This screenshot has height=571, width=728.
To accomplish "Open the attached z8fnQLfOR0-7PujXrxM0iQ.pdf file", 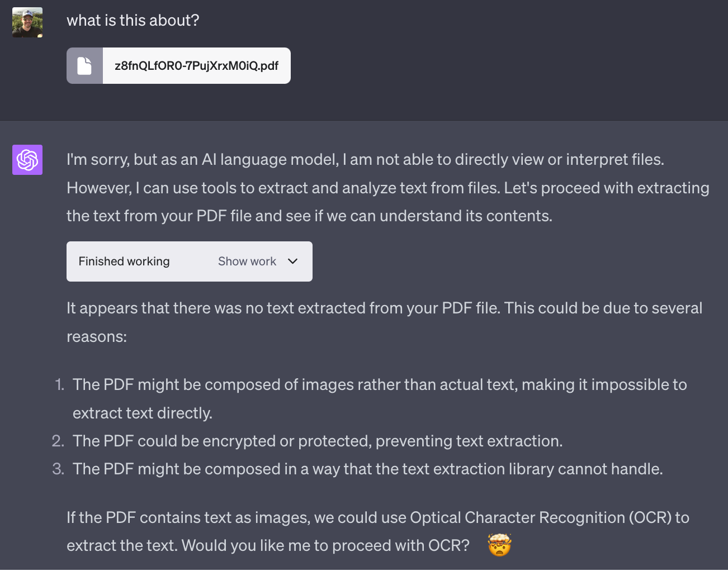I will [197, 65].
